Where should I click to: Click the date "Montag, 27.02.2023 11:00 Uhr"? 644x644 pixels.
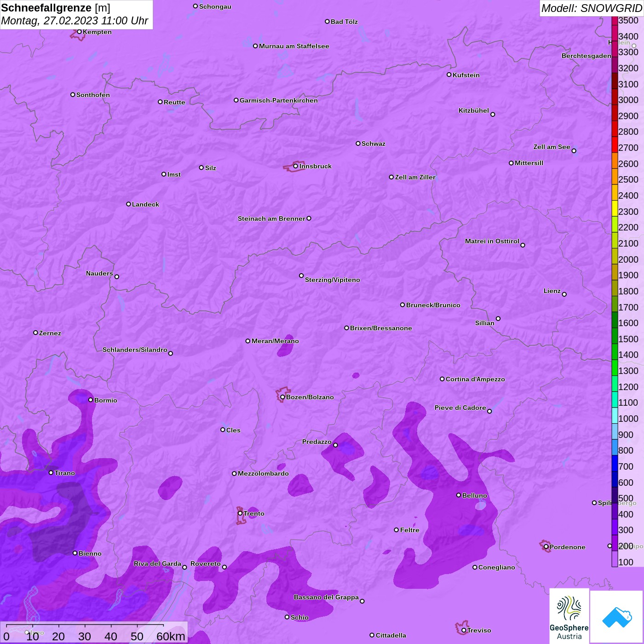tap(75, 21)
